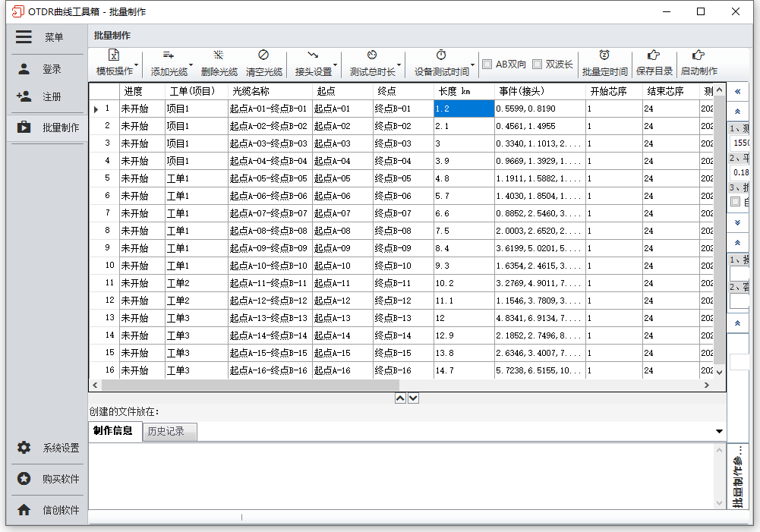The width and height of the screenshot is (760, 532).
Task: Toggle the 双波长 dual wavelength checkbox
Action: 537,65
